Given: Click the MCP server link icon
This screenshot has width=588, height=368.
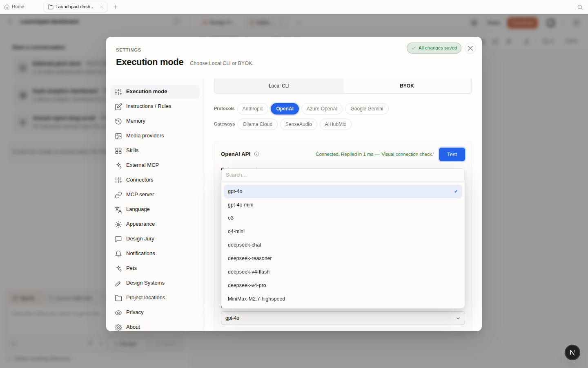Looking at the screenshot, I should click(x=118, y=195).
